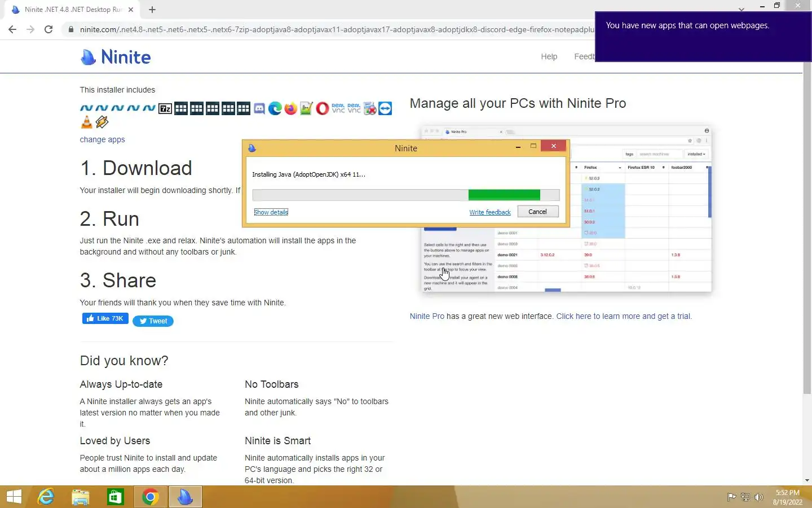Click the TeamViewer icon in installer list
Viewport: 812px width, 508px height.
tap(385, 108)
